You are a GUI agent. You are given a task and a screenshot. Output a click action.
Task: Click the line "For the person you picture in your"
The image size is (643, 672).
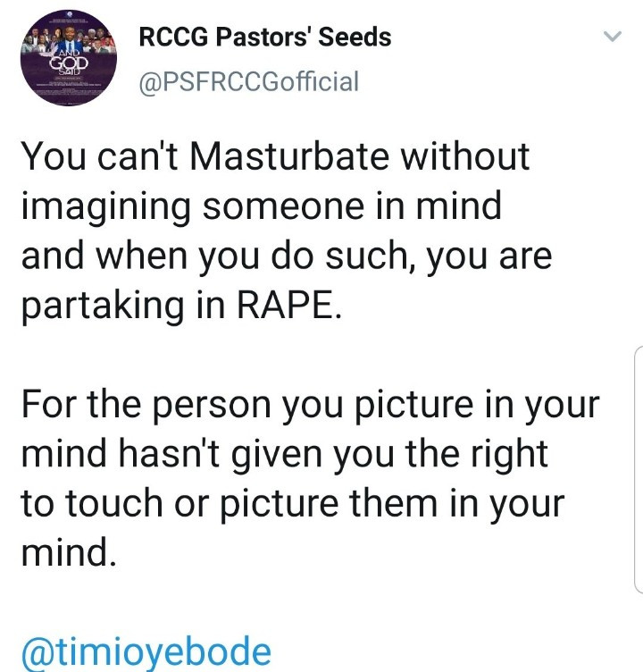pyautogui.click(x=309, y=408)
